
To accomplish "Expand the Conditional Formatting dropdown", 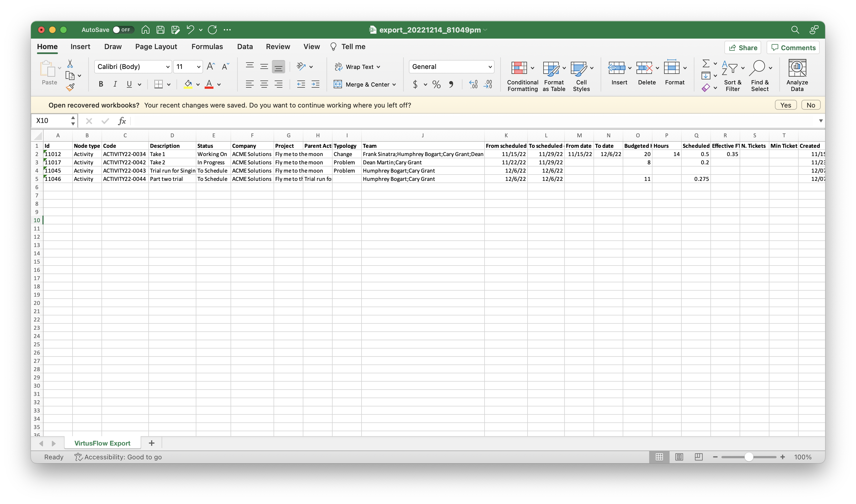I will (x=532, y=68).
